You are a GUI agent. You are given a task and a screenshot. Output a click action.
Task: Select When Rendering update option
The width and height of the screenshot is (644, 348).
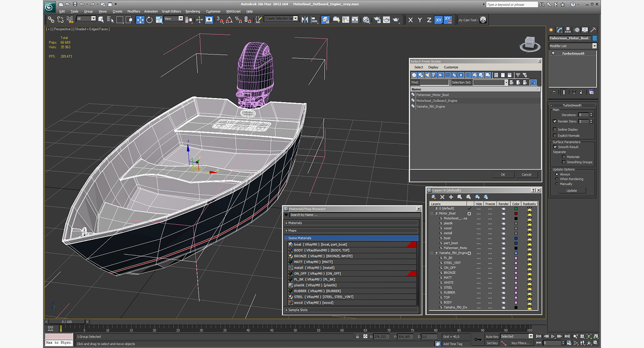click(x=557, y=179)
